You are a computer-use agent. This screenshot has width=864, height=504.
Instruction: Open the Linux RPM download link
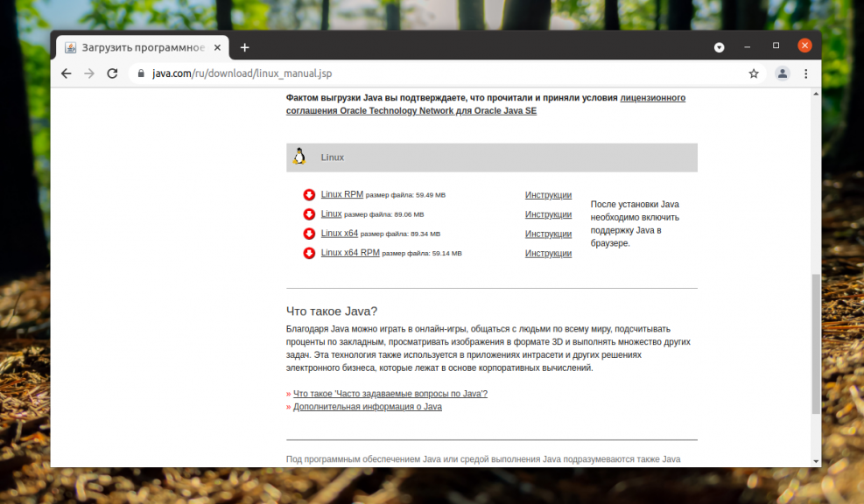pos(341,193)
